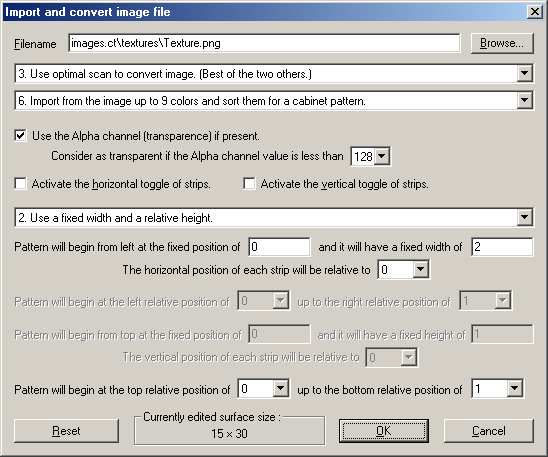Click the currently edited surface size box
This screenshot has height=457, width=548.
(x=230, y=430)
